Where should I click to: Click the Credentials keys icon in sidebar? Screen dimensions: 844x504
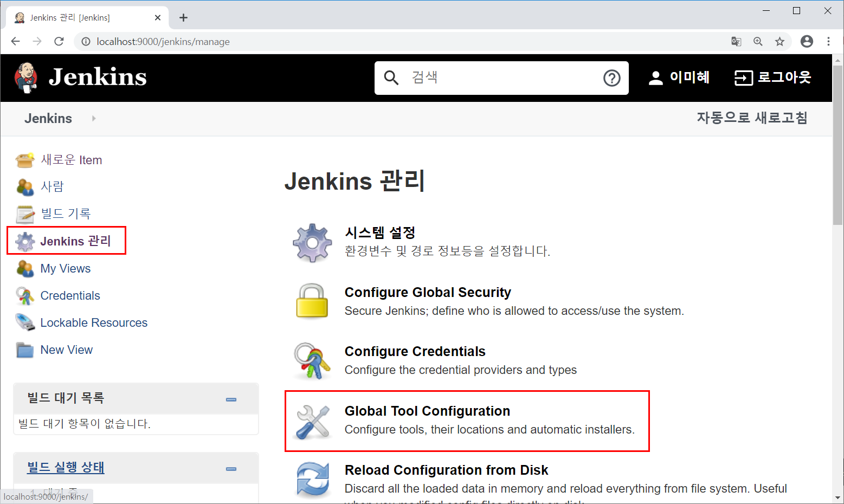(x=25, y=295)
